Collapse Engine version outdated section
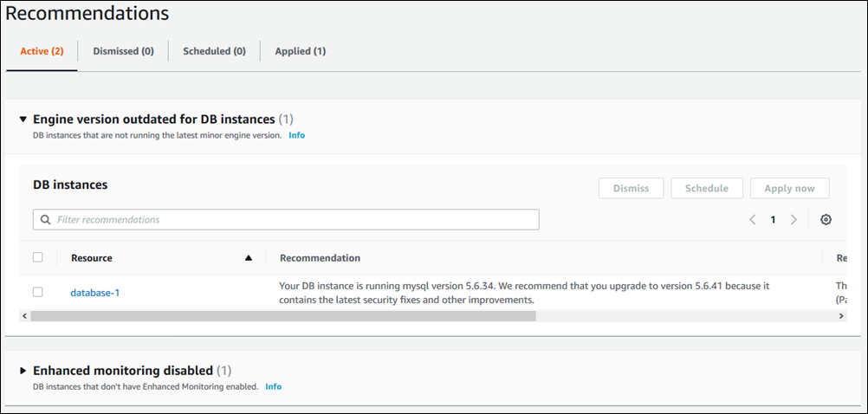The image size is (868, 414). (x=23, y=119)
